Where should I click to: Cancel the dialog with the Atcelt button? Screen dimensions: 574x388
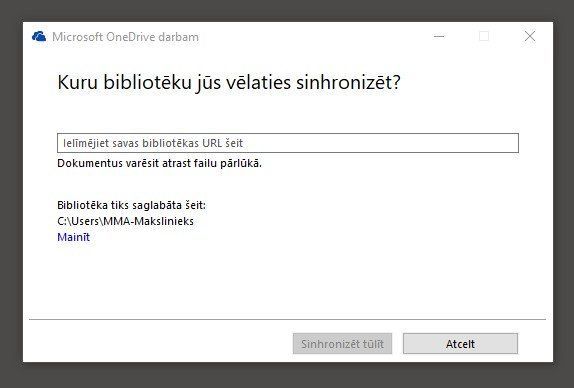[460, 344]
